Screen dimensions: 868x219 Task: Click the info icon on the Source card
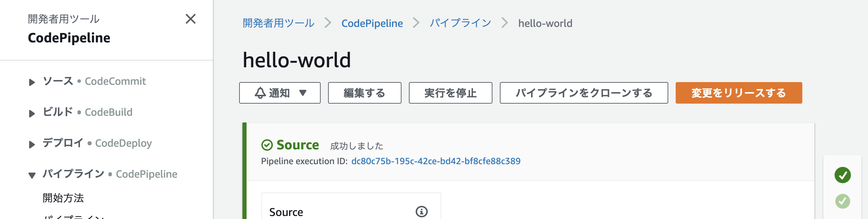(421, 212)
